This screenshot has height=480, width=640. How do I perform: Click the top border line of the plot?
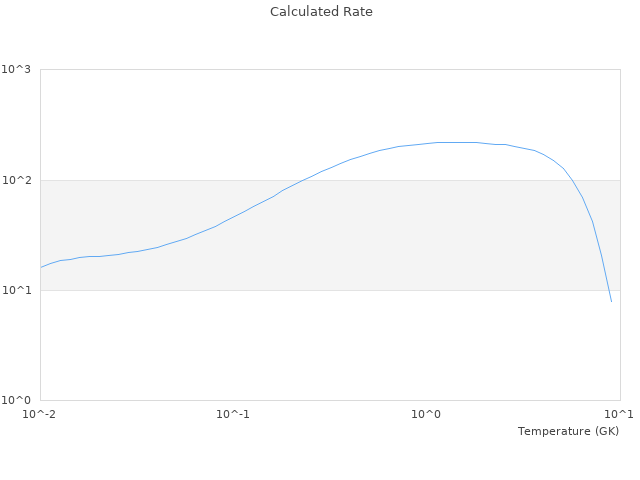click(x=330, y=70)
